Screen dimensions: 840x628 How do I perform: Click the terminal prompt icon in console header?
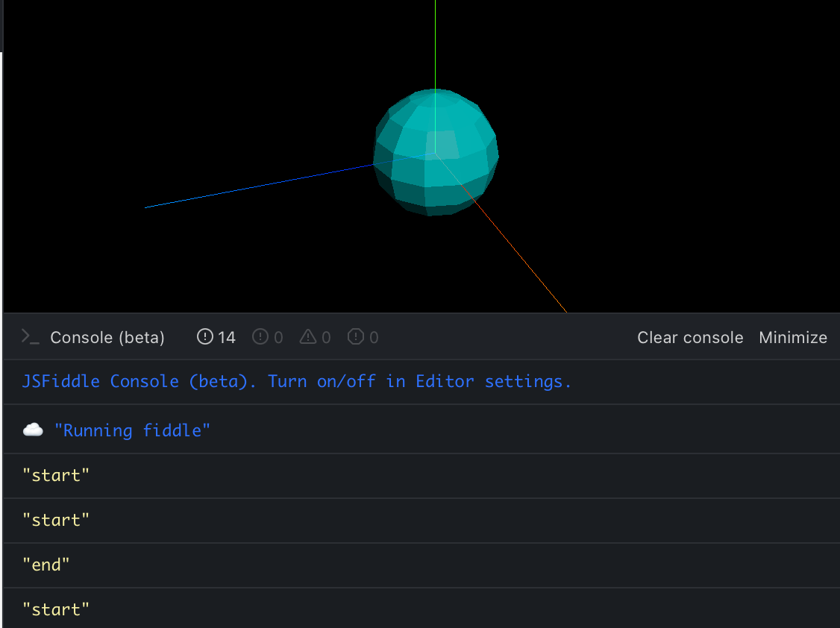click(x=30, y=337)
